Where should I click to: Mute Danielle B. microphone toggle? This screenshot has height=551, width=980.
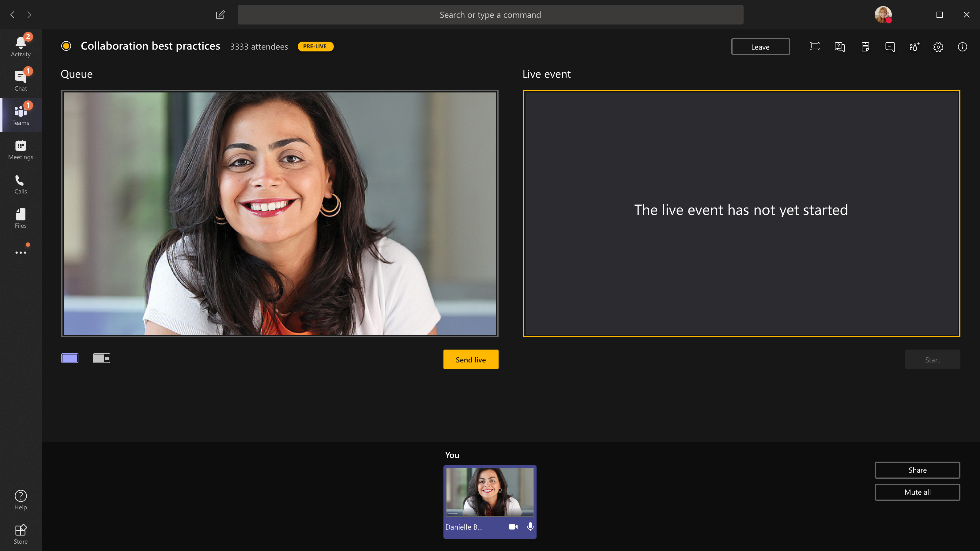(x=530, y=527)
